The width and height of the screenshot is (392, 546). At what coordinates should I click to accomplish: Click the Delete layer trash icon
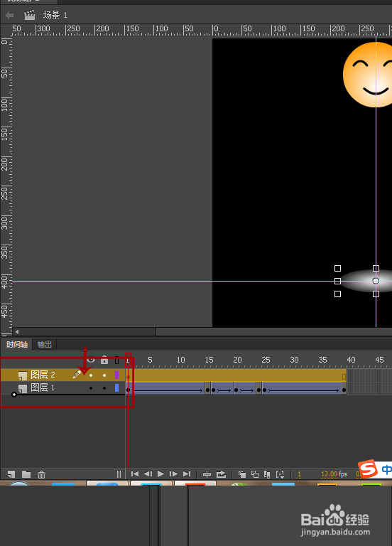point(42,474)
